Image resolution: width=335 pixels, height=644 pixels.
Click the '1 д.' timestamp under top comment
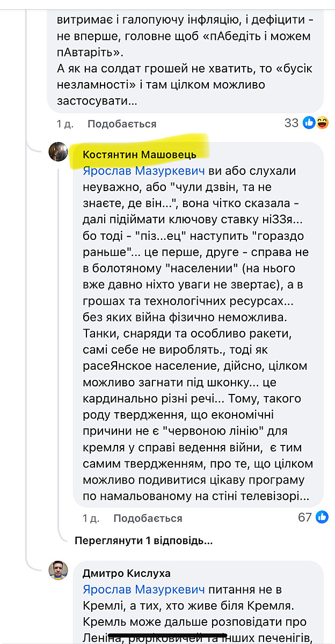(65, 124)
